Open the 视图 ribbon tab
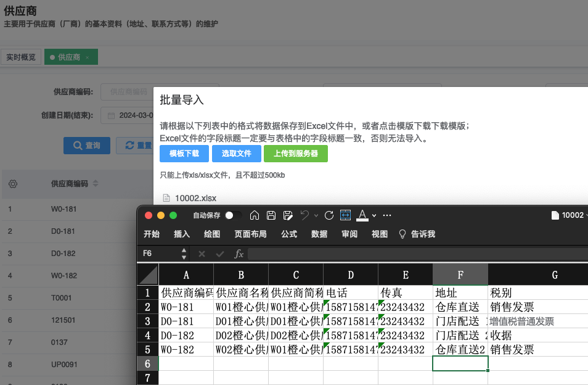This screenshot has height=385, width=588. click(x=380, y=234)
